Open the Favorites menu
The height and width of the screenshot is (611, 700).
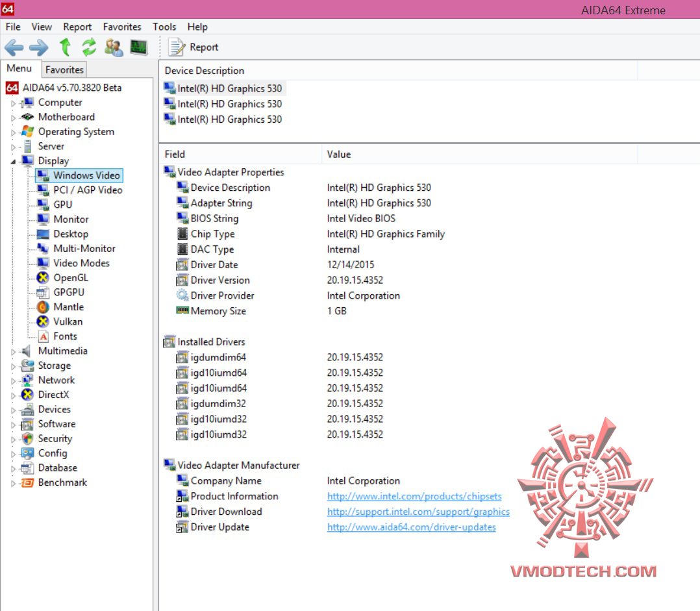(x=122, y=27)
